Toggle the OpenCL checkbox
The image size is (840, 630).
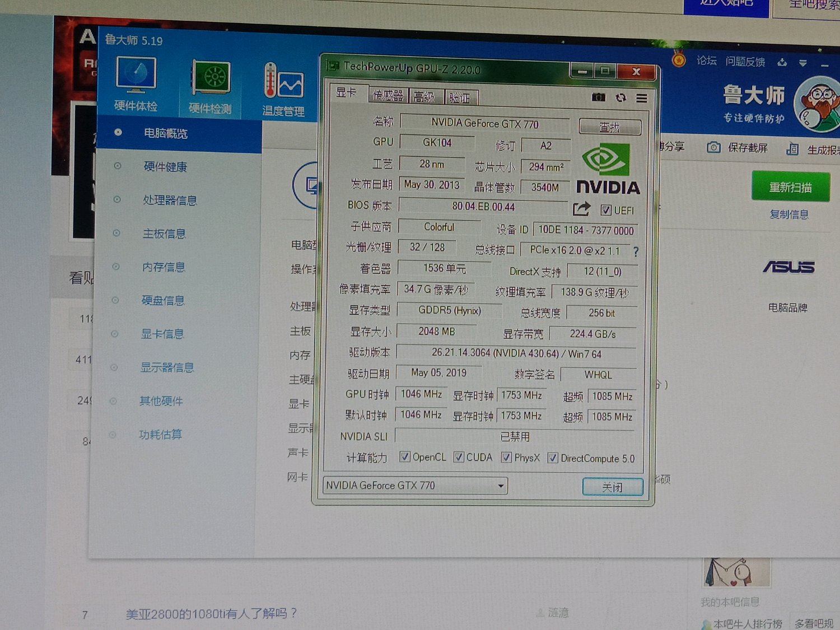(x=404, y=457)
